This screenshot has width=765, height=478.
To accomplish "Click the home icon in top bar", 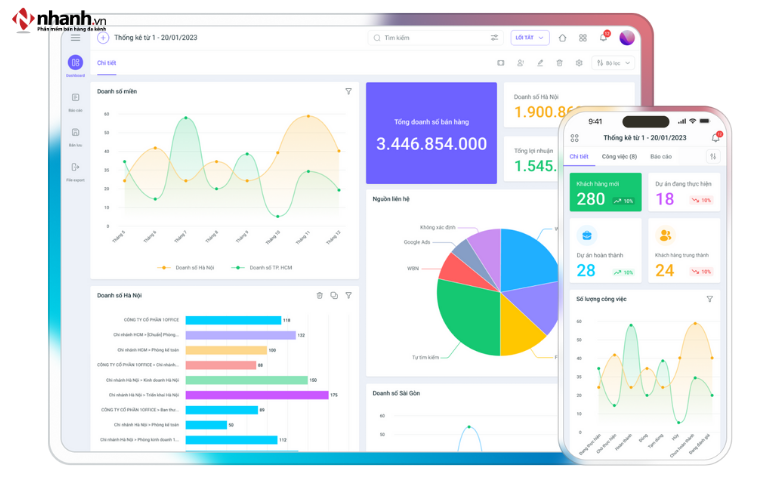I will 562,38.
